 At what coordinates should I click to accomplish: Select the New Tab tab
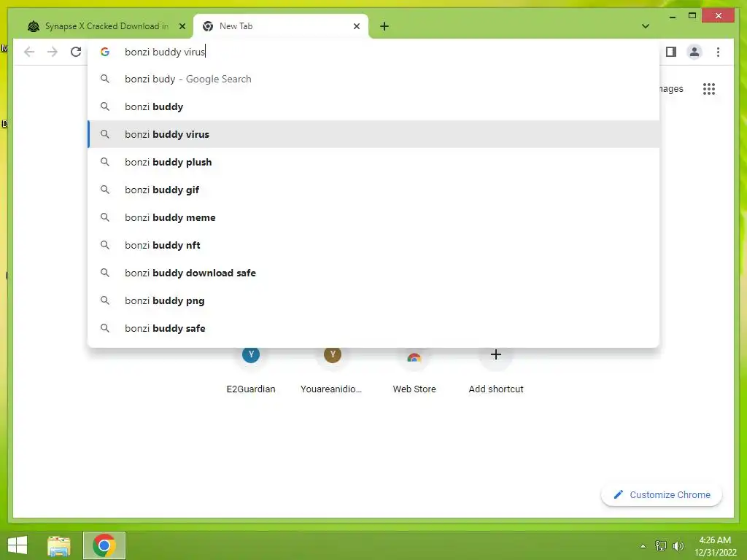coord(280,26)
